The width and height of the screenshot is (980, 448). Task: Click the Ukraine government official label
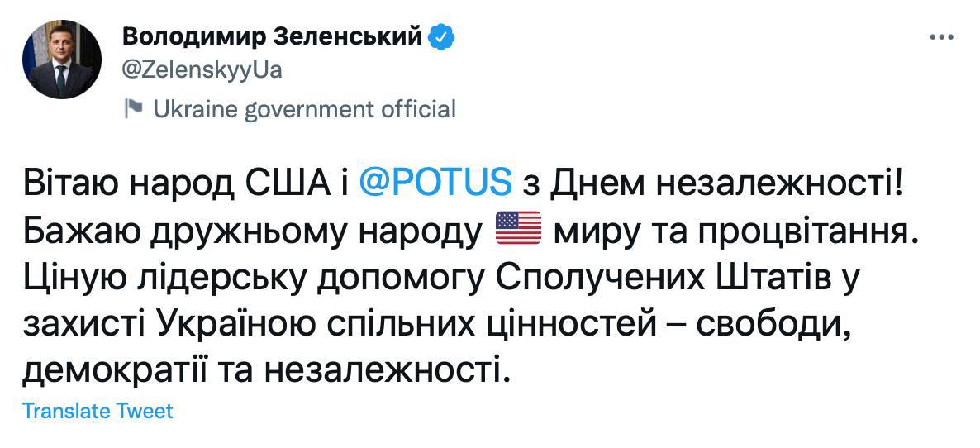[x=304, y=108]
